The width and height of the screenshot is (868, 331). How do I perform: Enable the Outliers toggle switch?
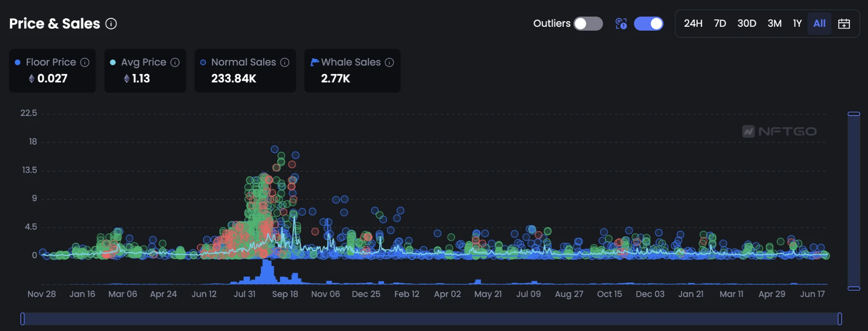588,24
